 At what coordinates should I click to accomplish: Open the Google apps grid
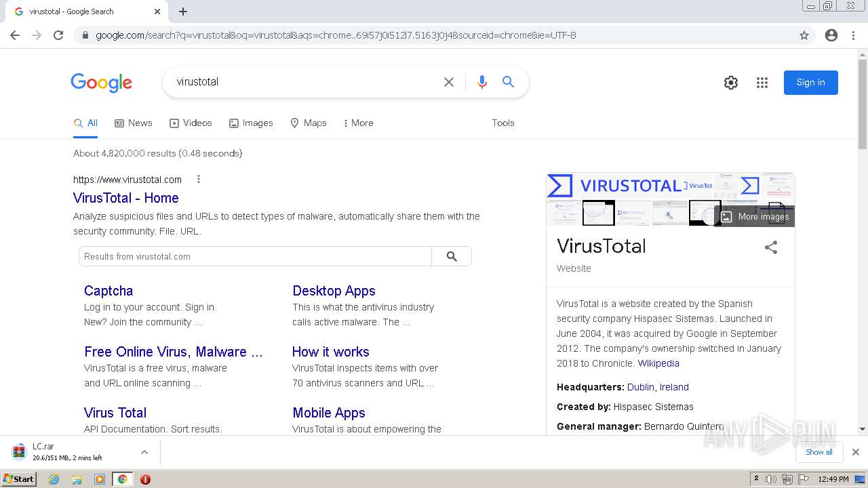(762, 83)
